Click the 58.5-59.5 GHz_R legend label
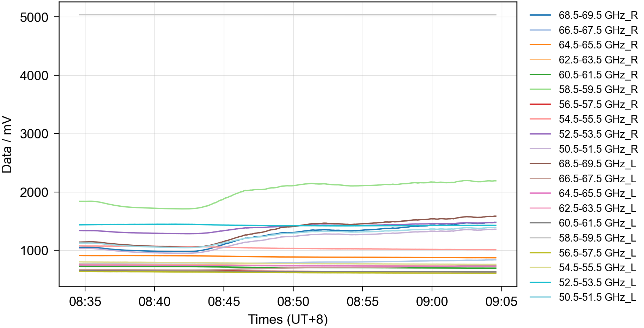Viewport: 644px width, 328px height. coord(598,90)
